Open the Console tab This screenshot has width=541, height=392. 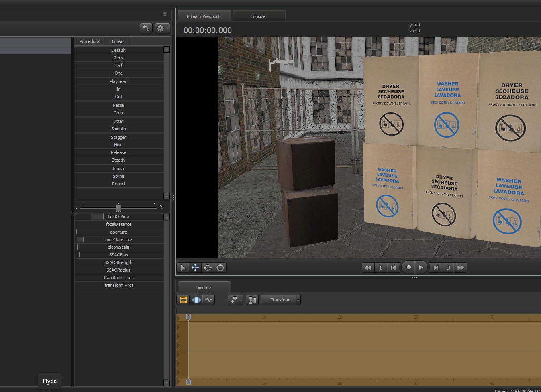tap(258, 16)
